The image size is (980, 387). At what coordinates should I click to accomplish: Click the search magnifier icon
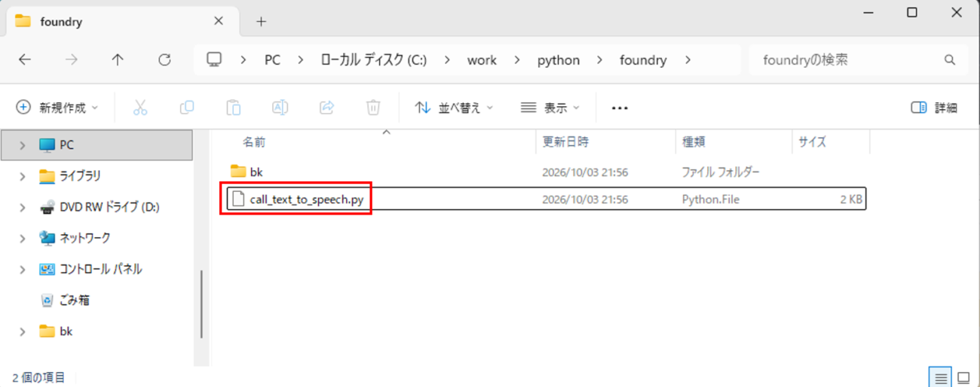(950, 60)
